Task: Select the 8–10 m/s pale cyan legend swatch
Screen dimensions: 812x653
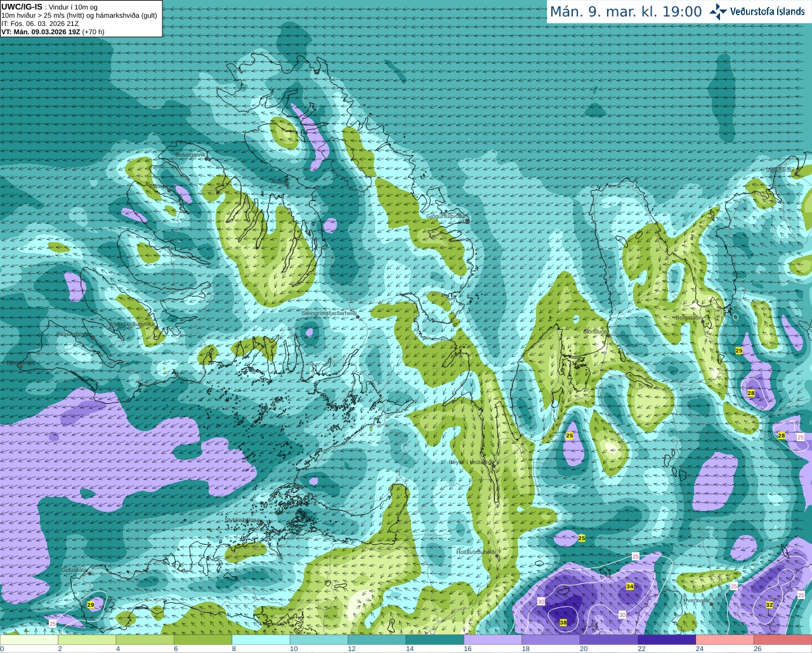Action: tap(261, 640)
